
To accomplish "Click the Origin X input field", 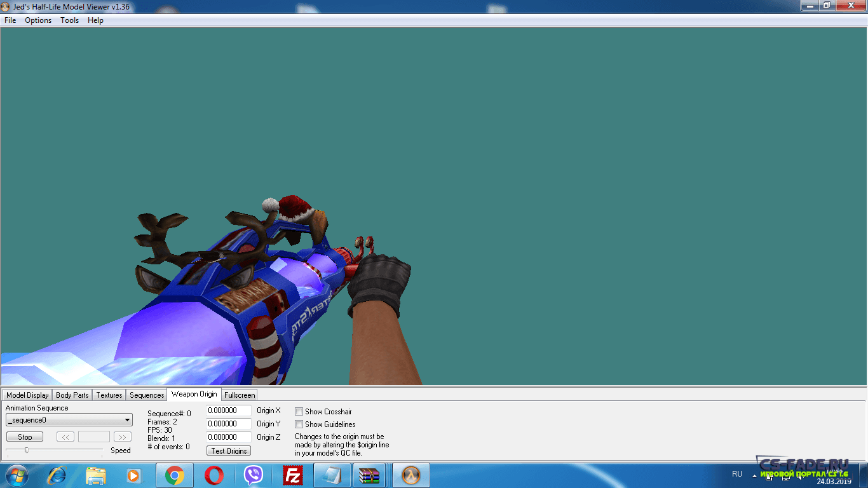I will pyautogui.click(x=229, y=410).
